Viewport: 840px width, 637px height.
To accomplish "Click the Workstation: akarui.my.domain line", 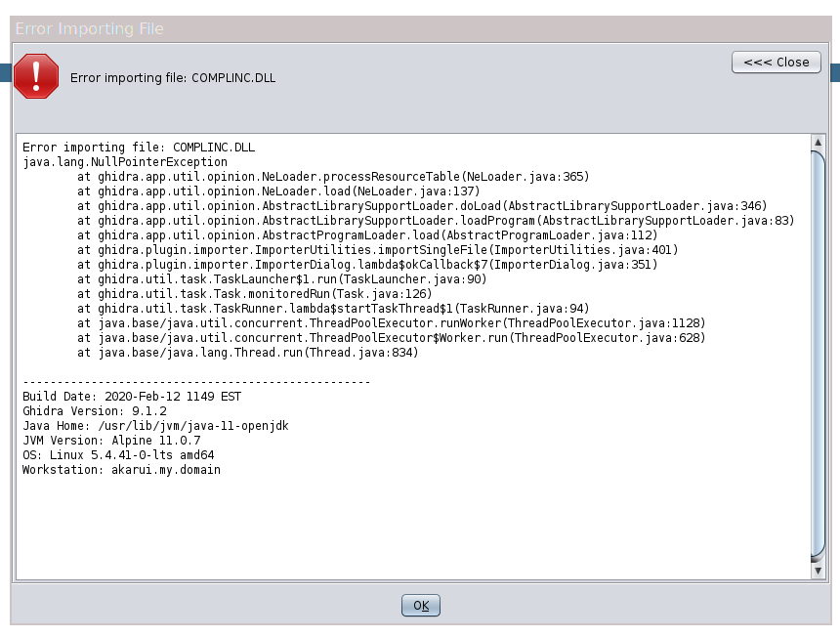I will [x=125, y=470].
